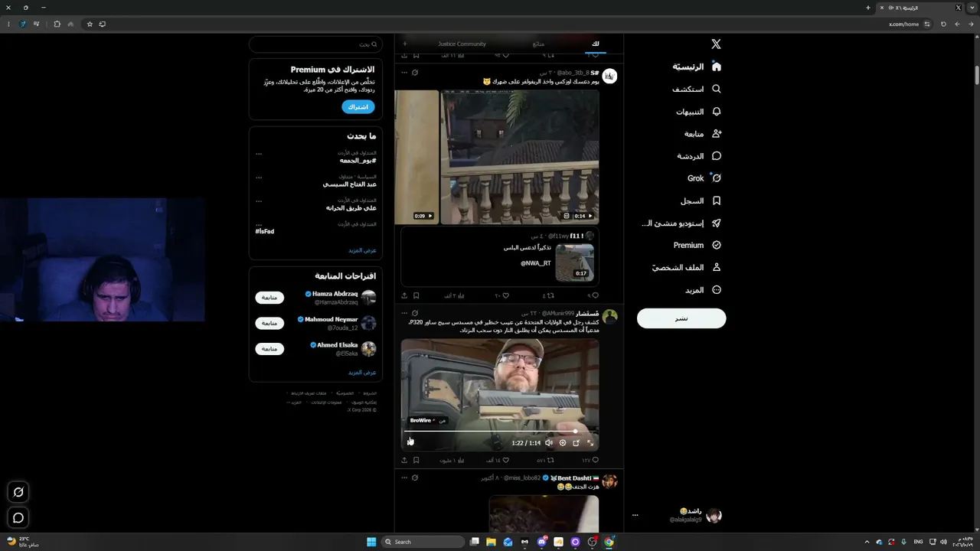Viewport: 980px width, 551px height.
Task: Open the Profile (الملف الشخصيّ) icon
Action: click(x=717, y=268)
